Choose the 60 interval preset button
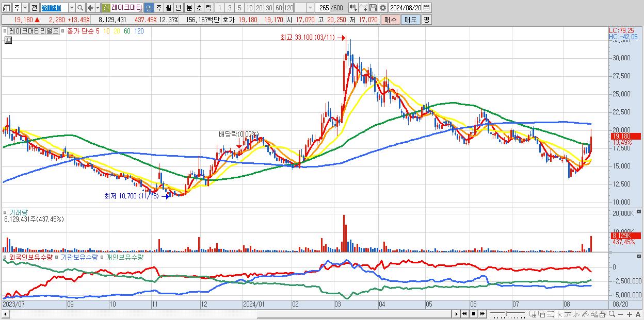The height and width of the screenshot is (320, 644). pyautogui.click(x=279, y=8)
